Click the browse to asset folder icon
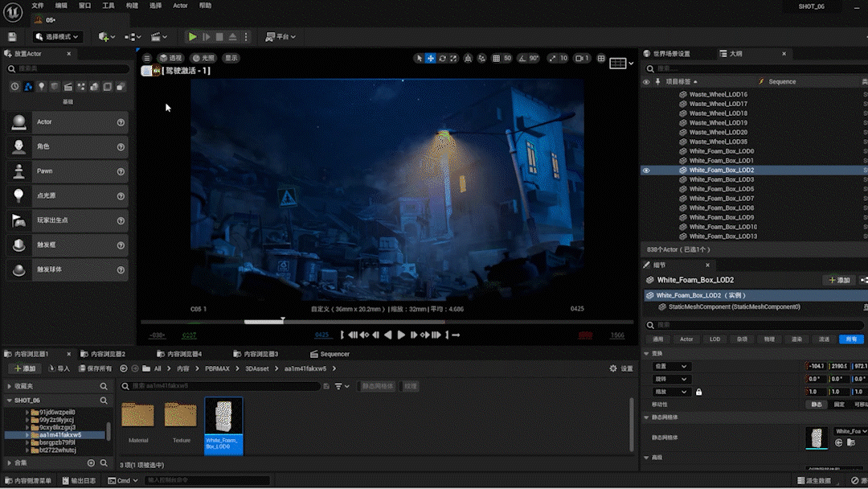The width and height of the screenshot is (868, 489). coord(851,442)
